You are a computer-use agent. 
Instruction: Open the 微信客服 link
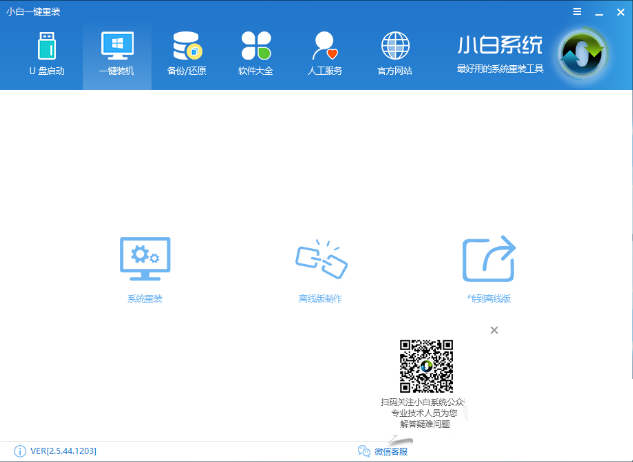point(384,451)
